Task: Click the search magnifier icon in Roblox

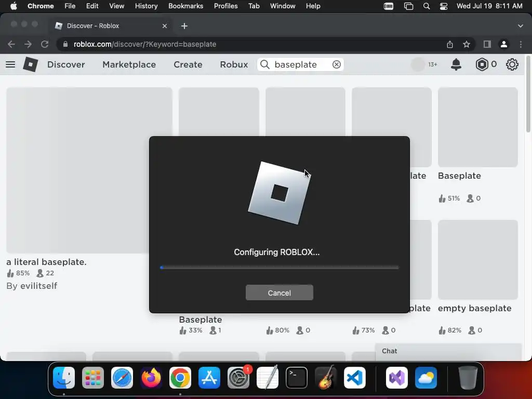Action: tap(264, 64)
